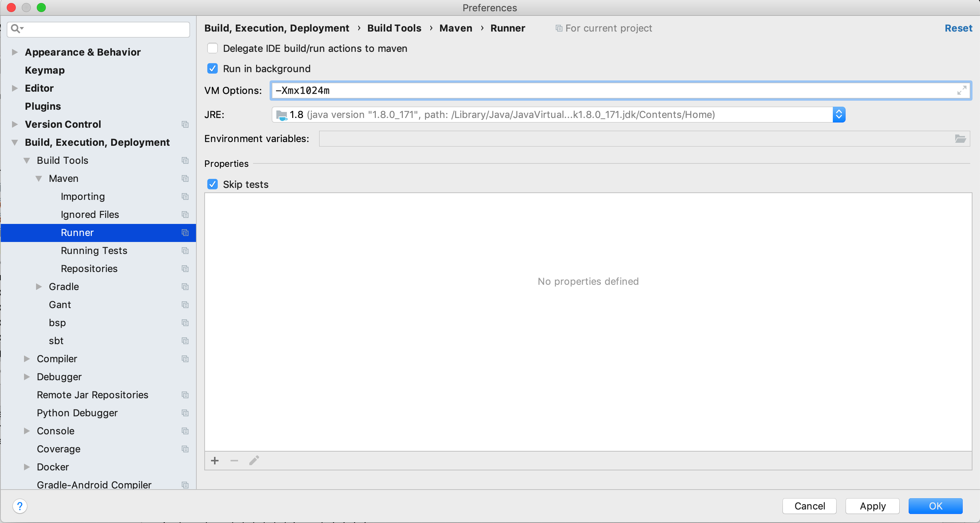Click project-level icon beside Repositories
Viewport: 980px width, 523px height.
coord(185,269)
